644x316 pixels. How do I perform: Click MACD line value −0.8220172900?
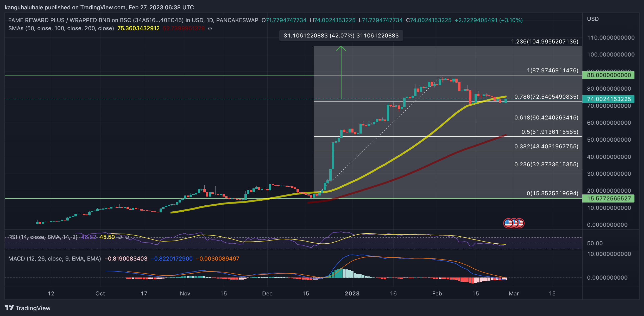(x=172, y=259)
